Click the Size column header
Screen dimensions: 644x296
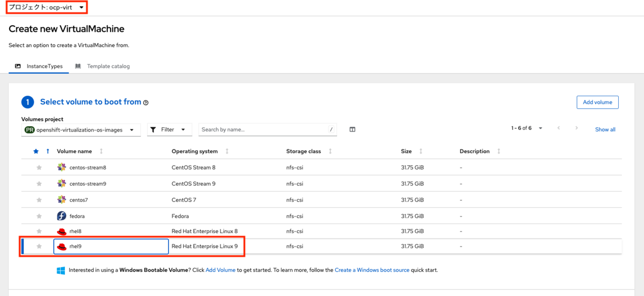pos(406,151)
